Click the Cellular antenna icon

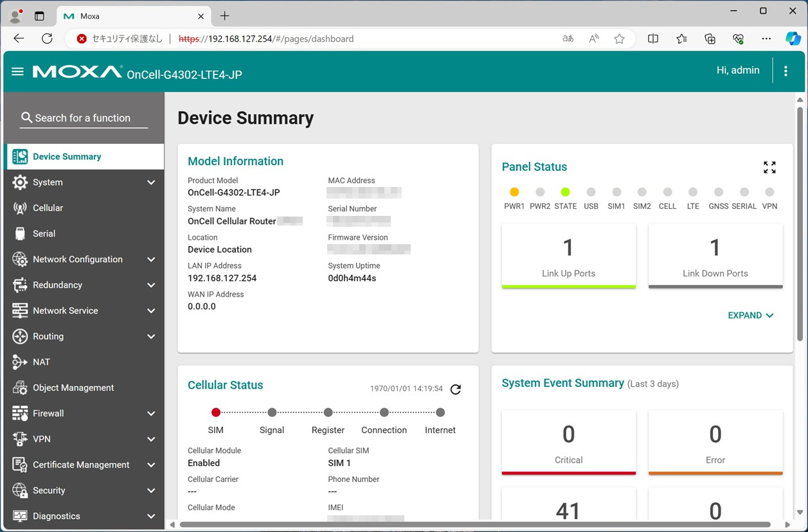tap(20, 208)
